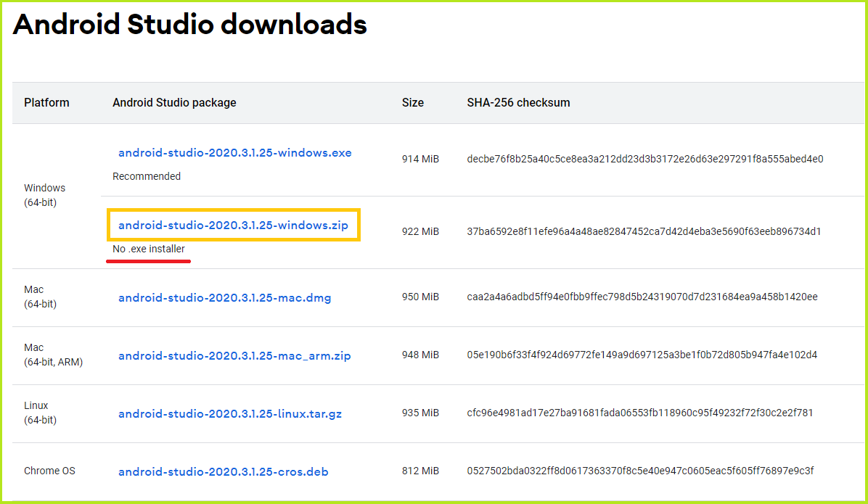Screen dimensions: 868x504
Task: Click the Mac (64-bit, ARM) platform cell
Action: [x=53, y=355]
